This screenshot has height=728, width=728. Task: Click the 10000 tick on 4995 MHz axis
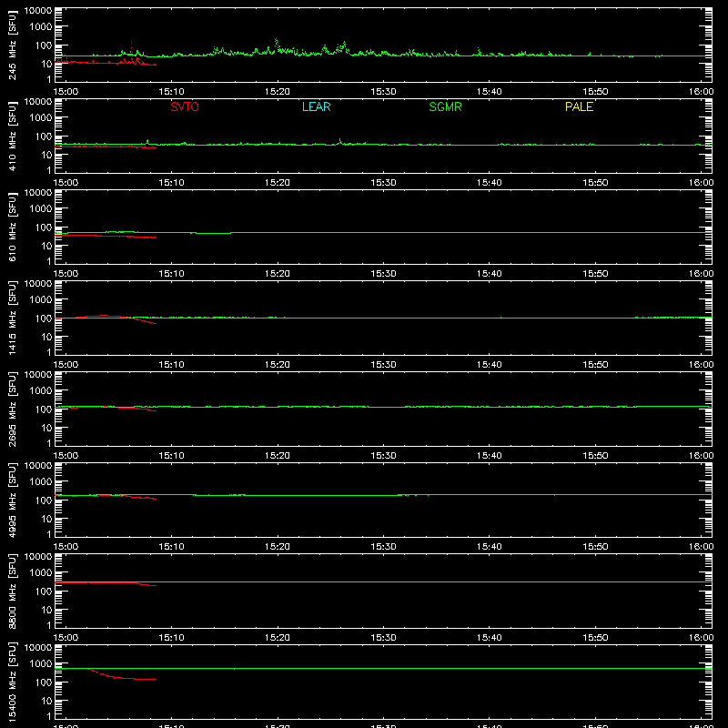point(38,466)
